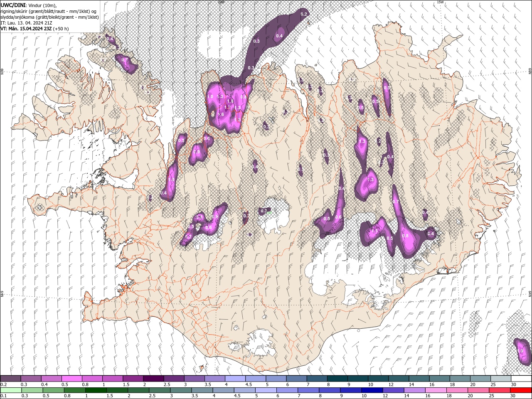Select the 1.5 purple swatch in snow legend

(x=133, y=379)
